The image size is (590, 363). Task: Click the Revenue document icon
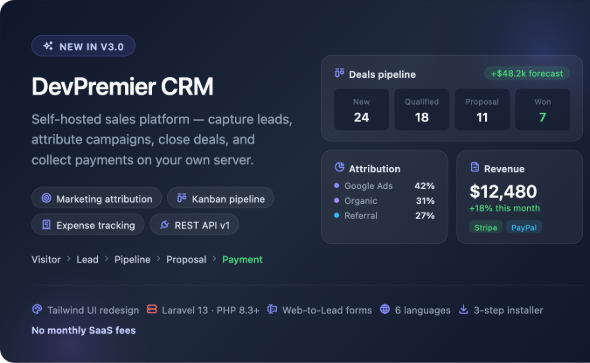(x=475, y=167)
